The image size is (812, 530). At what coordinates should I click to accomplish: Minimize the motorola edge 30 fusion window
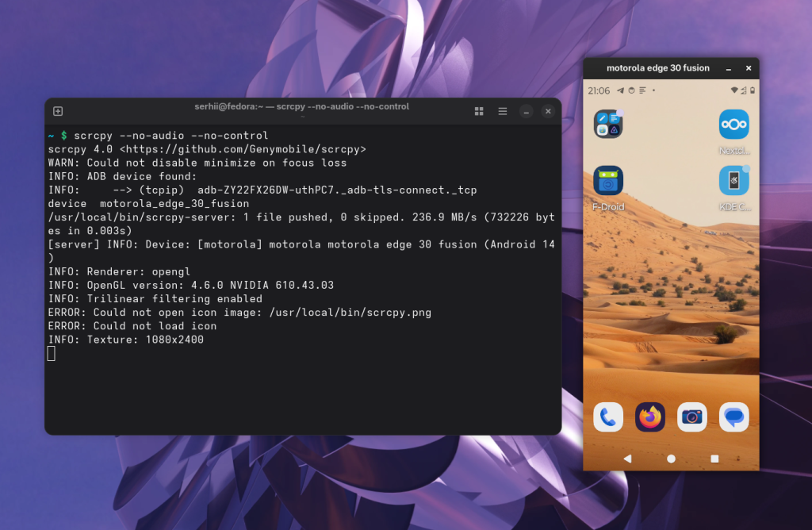tap(729, 68)
